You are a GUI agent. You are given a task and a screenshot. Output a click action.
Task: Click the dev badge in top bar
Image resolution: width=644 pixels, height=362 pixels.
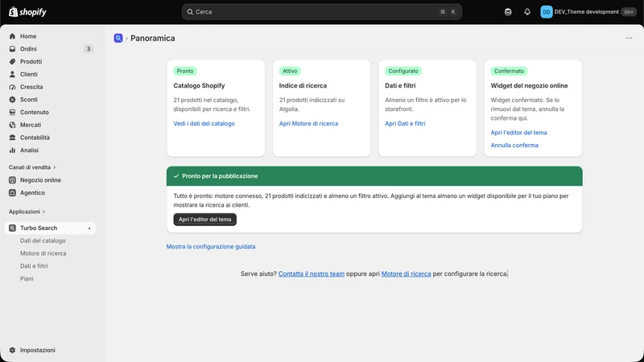(x=629, y=12)
